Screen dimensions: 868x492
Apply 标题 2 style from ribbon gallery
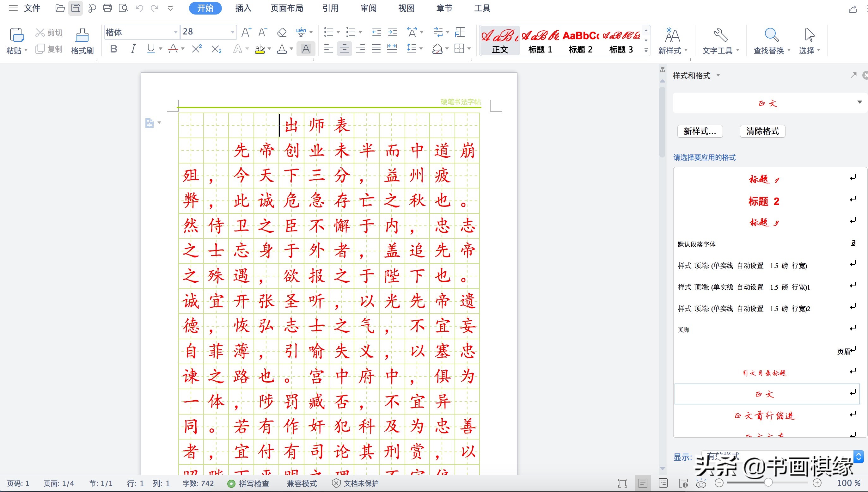580,41
